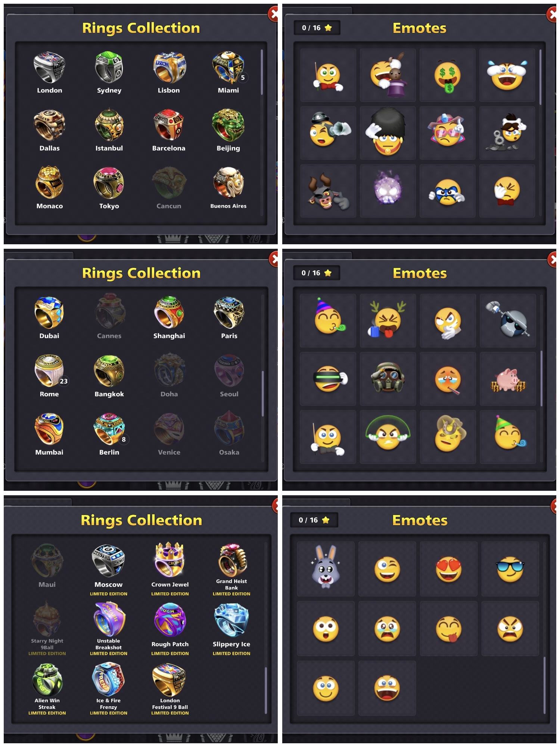This screenshot has width=560, height=747.
Task: Select the heart-eyes emote
Action: click(449, 568)
